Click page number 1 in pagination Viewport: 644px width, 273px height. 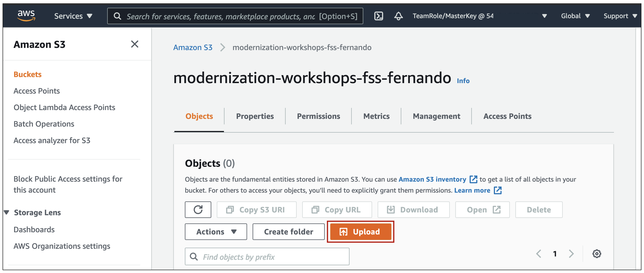click(x=555, y=254)
